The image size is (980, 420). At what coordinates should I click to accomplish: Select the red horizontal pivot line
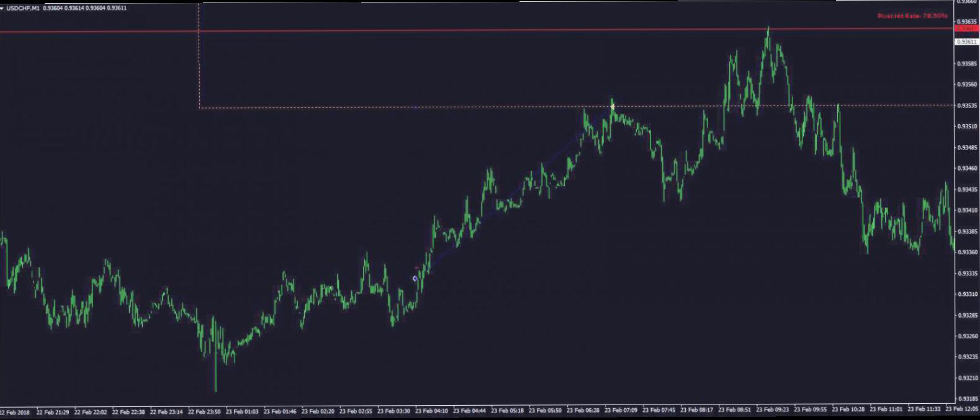pos(477,30)
